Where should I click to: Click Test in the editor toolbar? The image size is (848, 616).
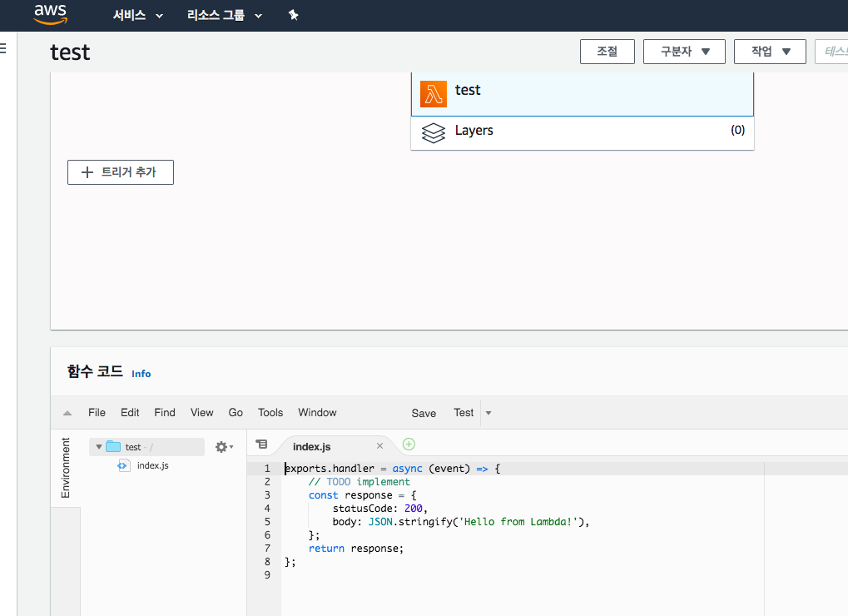(464, 413)
